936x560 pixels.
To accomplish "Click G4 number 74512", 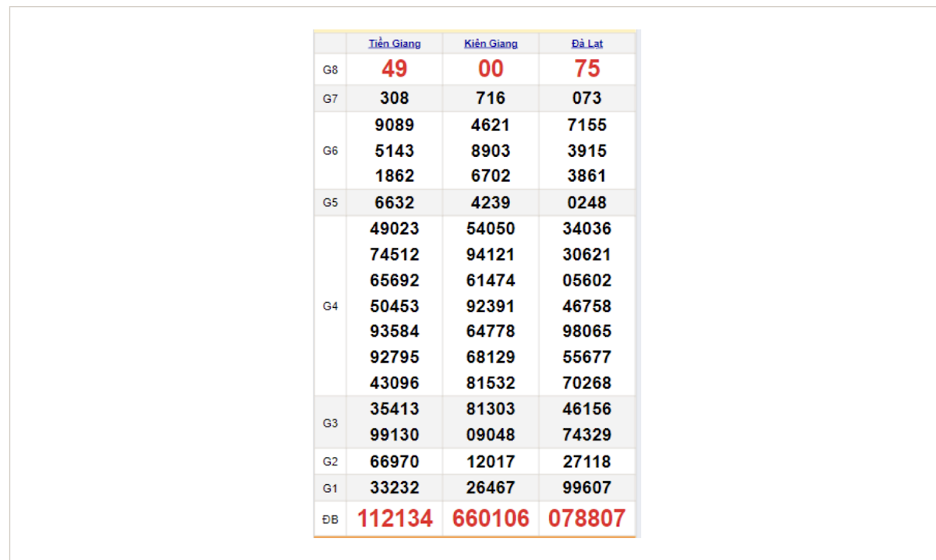I will tap(395, 254).
